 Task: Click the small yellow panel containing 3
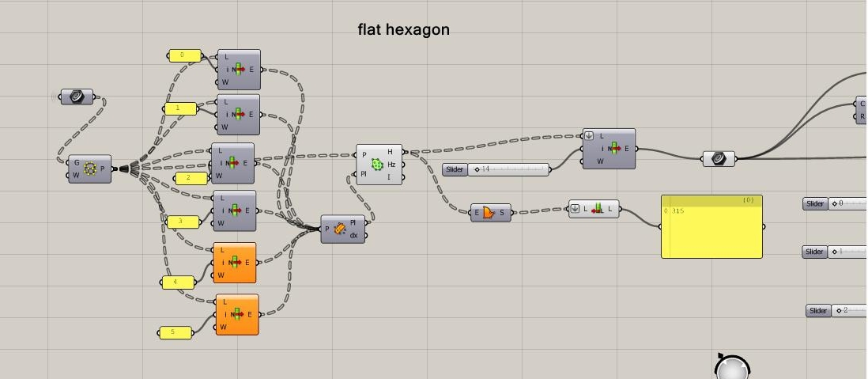click(x=182, y=222)
